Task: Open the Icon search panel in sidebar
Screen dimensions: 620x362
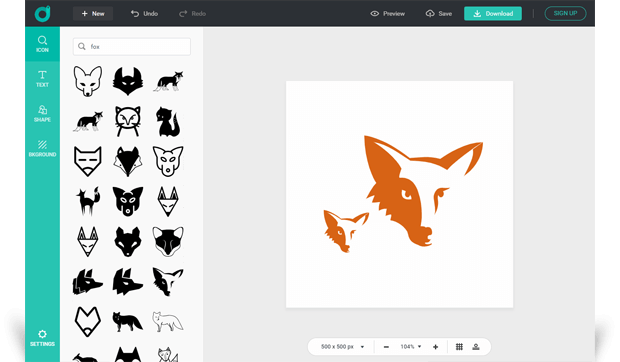Action: point(42,44)
